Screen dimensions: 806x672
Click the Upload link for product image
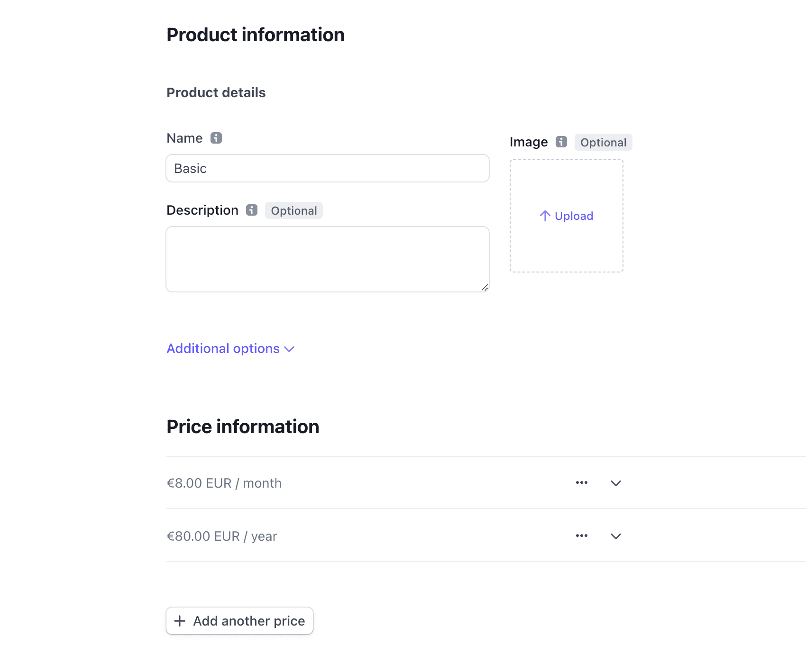[x=567, y=216]
